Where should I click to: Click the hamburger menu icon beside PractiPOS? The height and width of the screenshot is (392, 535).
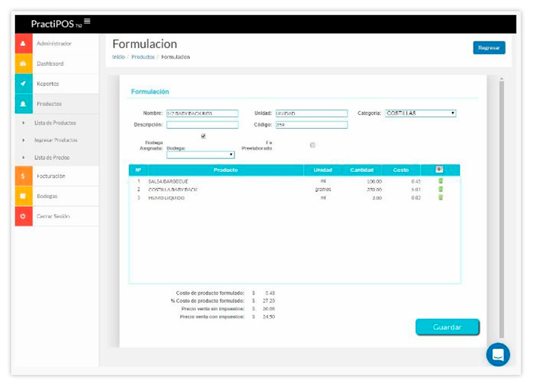pos(87,21)
